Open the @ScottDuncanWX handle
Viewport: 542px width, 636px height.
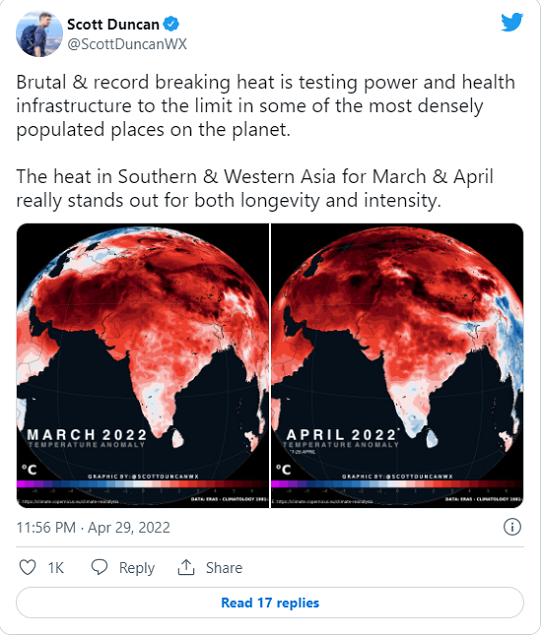127,44
